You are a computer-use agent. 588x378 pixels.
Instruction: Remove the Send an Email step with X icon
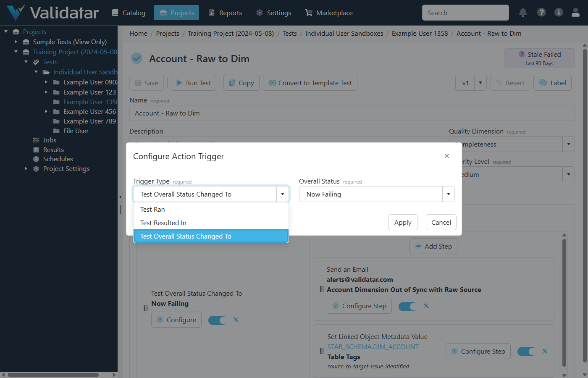(x=426, y=306)
